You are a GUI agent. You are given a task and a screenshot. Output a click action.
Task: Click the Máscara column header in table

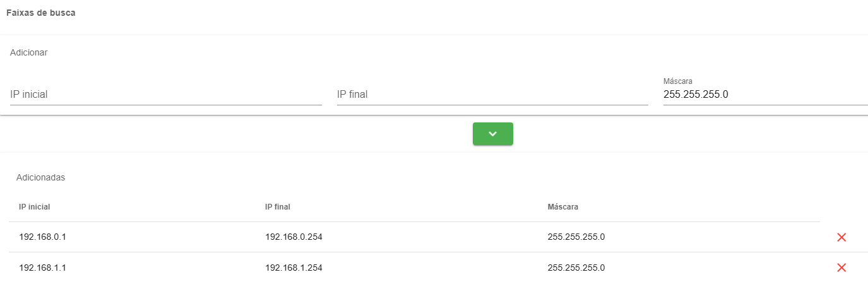click(x=563, y=206)
